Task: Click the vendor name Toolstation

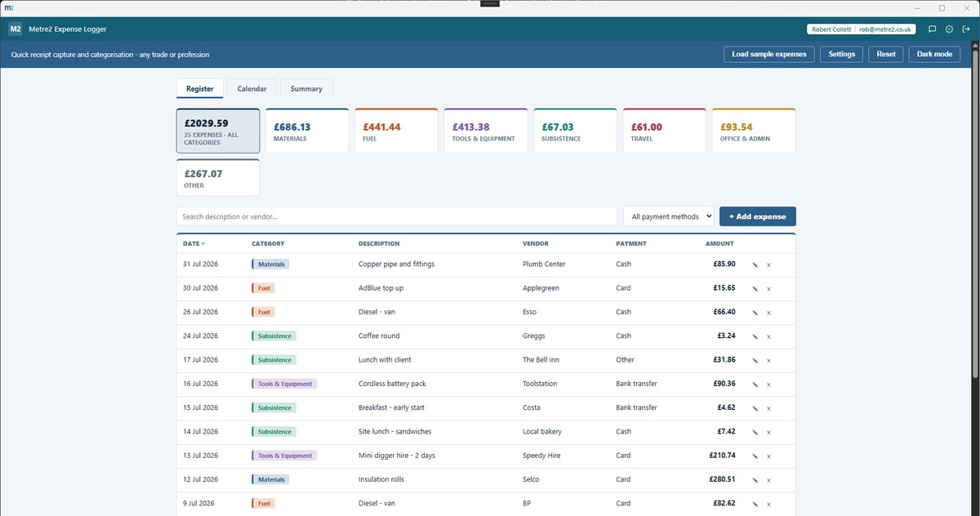Action: [x=540, y=384]
